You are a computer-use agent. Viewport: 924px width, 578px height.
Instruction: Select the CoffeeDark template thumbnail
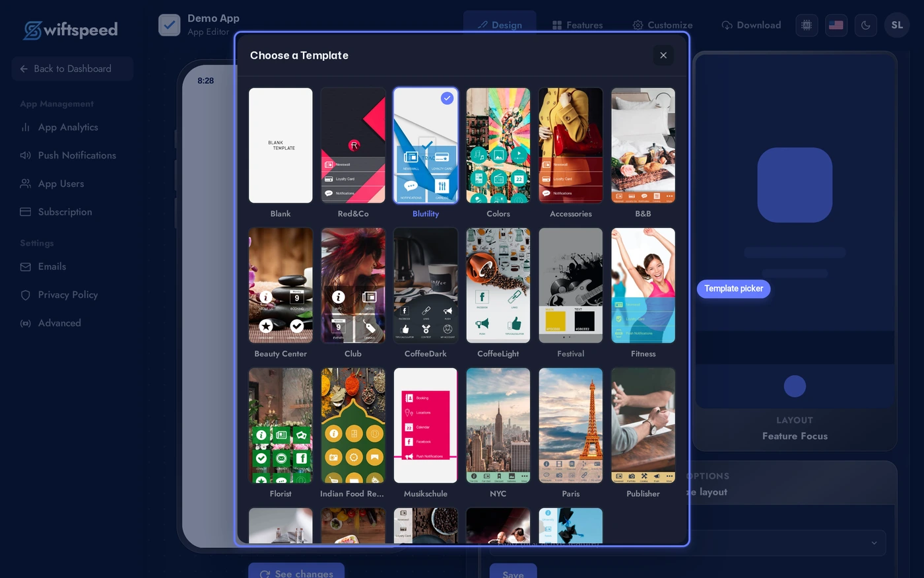coord(425,285)
